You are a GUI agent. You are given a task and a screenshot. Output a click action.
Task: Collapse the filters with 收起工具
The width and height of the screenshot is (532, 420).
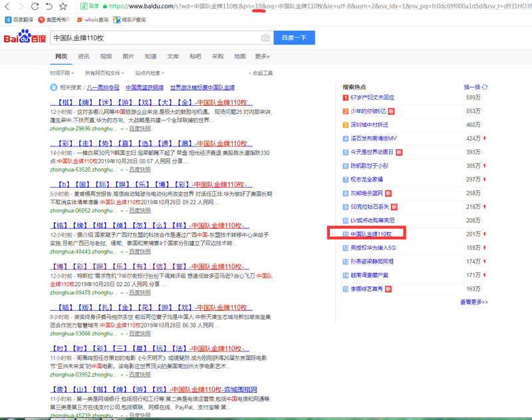click(261, 73)
